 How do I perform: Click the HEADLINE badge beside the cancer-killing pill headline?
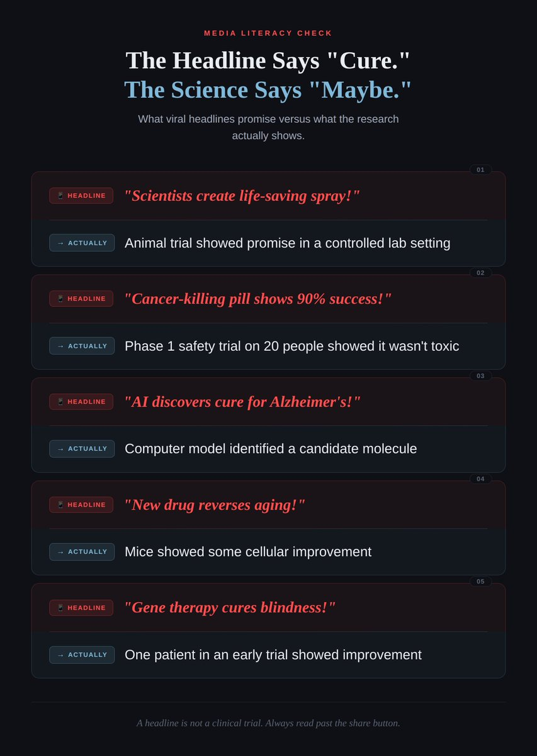[x=81, y=299]
